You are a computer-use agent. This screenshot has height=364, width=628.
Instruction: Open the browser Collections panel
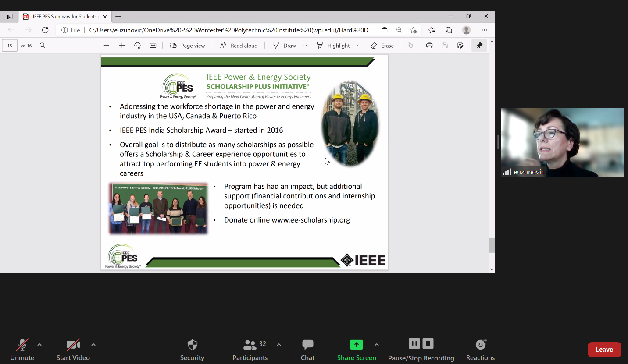(x=448, y=30)
